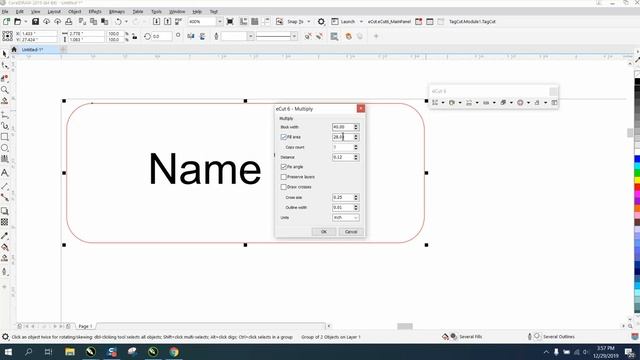Select the Eyedropper tool
The image size is (640, 360).
(5, 236)
